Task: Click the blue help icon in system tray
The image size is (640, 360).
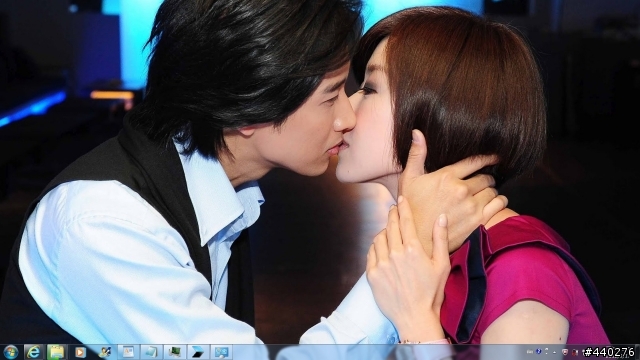Action: 539,351
